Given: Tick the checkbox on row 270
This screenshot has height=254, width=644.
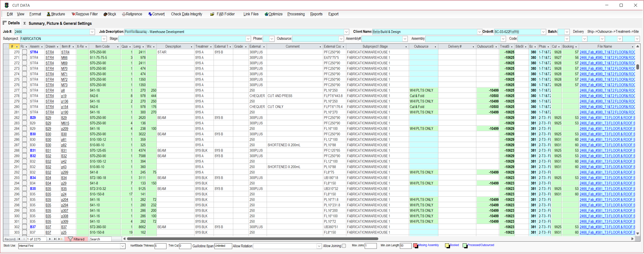Looking at the screenshot, I should (25, 52).
